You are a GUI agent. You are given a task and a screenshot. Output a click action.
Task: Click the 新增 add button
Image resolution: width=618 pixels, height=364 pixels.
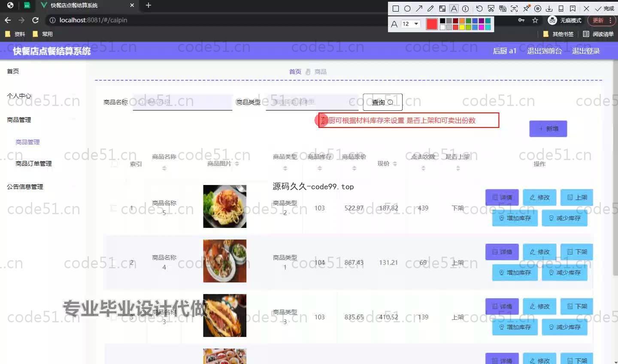[548, 129]
